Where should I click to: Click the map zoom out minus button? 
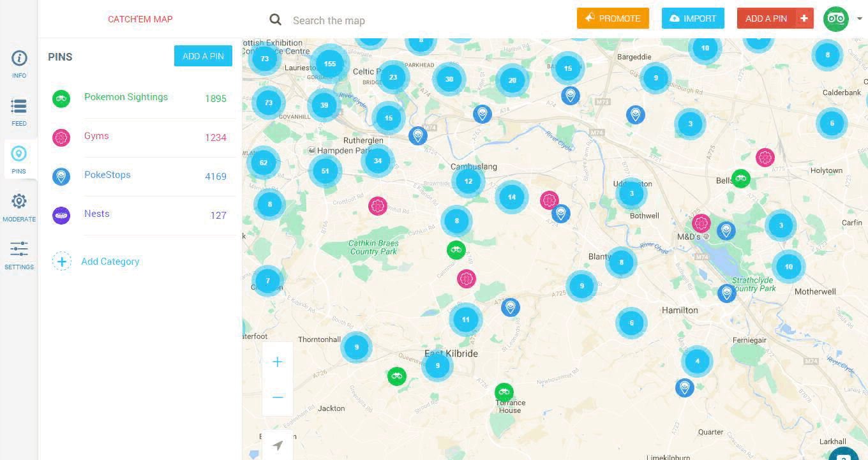point(278,397)
